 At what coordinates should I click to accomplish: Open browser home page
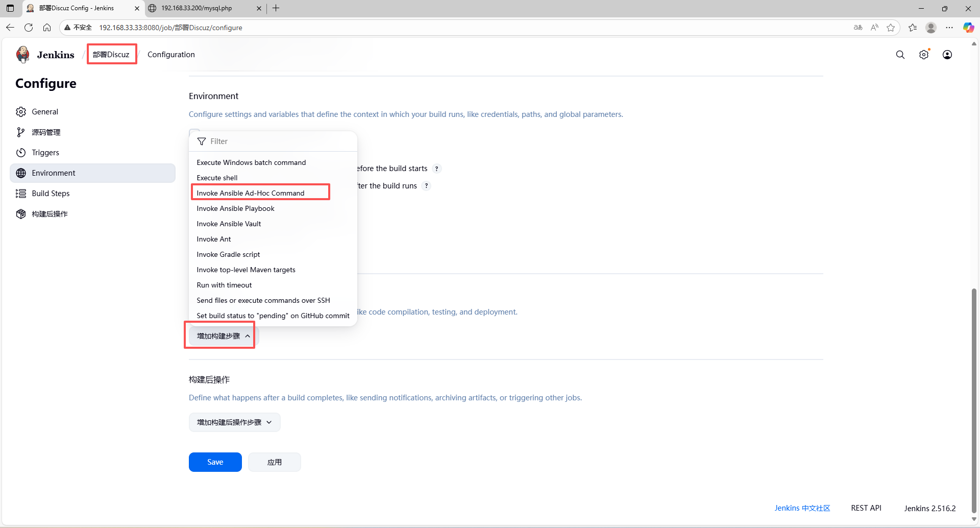tap(47, 28)
